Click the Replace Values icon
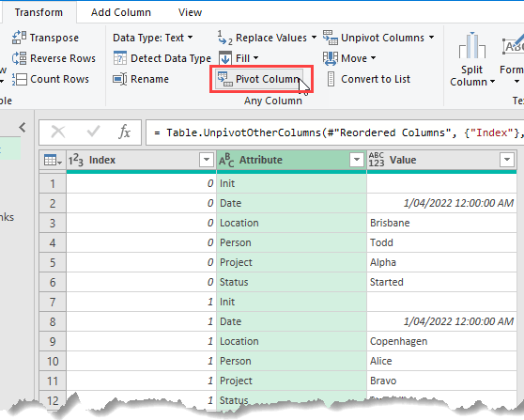Viewport: 524px width, 420px height. 224,38
